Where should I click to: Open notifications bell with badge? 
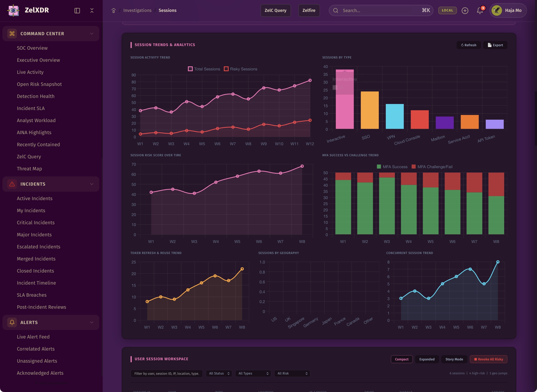[480, 10]
